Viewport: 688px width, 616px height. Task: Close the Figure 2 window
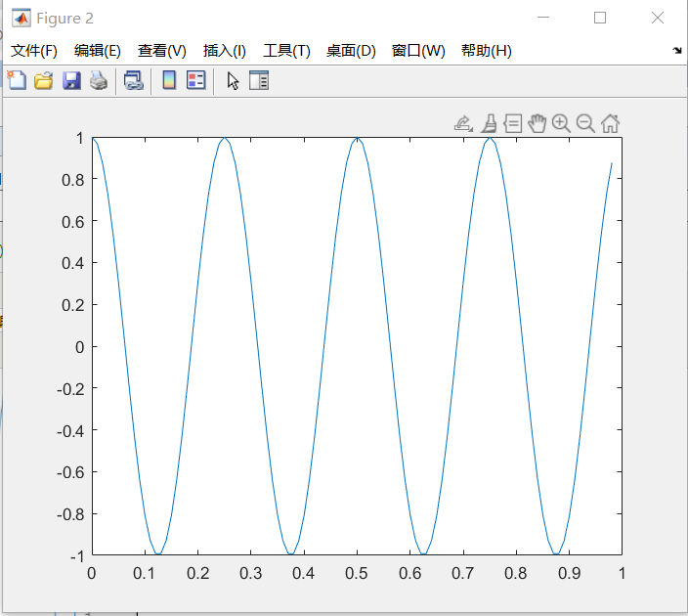tap(658, 18)
